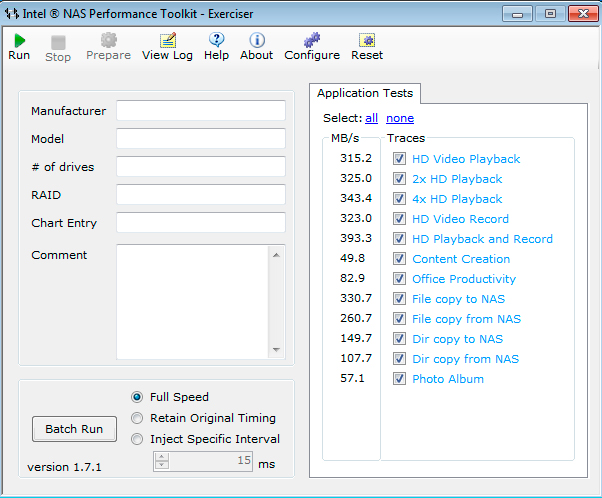Open the View Log icon
The height and width of the screenshot is (498, 602).
coord(167,40)
